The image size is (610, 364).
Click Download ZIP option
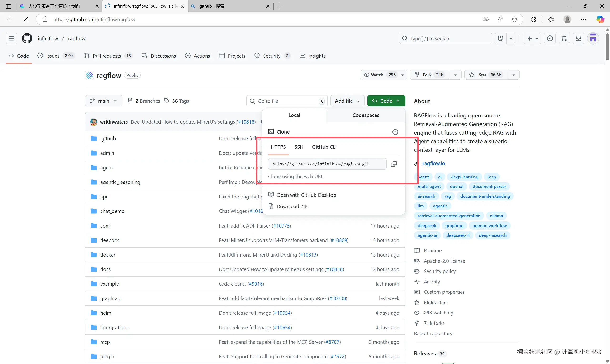coord(292,207)
